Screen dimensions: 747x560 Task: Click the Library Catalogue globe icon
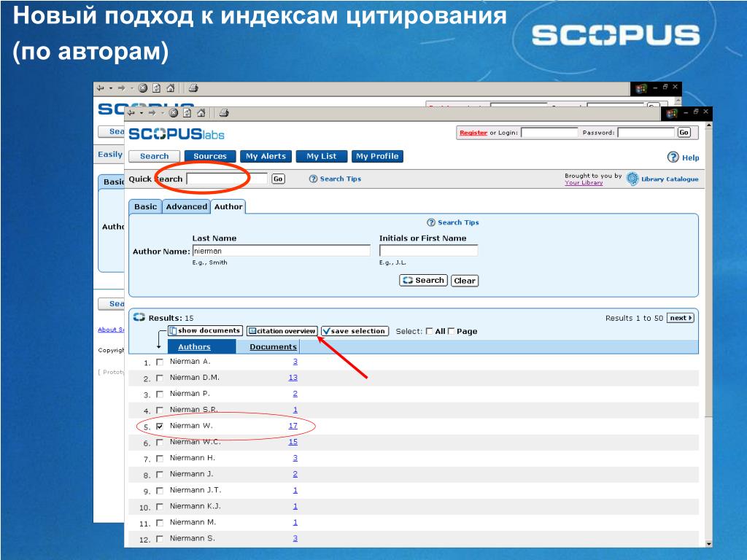[632, 179]
